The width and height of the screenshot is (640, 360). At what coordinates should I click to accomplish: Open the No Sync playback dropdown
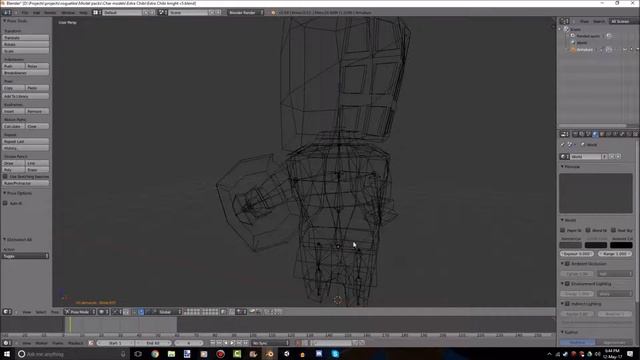(x=270, y=343)
